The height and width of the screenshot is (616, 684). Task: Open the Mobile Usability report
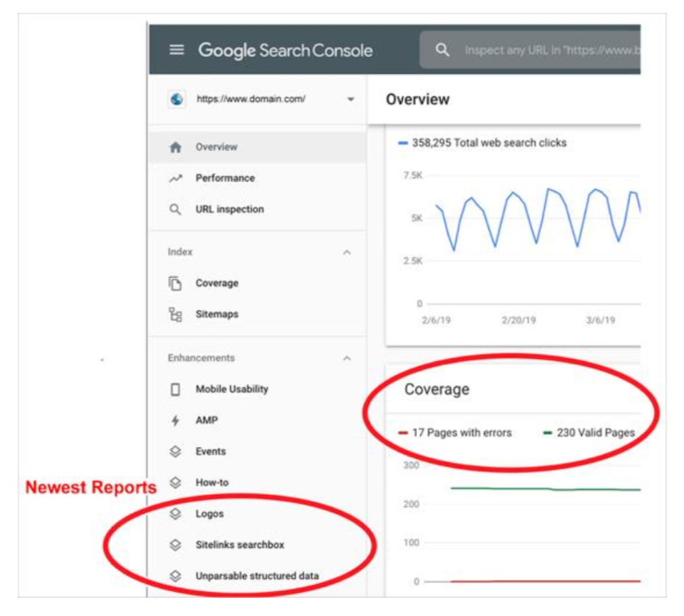pyautogui.click(x=258, y=389)
